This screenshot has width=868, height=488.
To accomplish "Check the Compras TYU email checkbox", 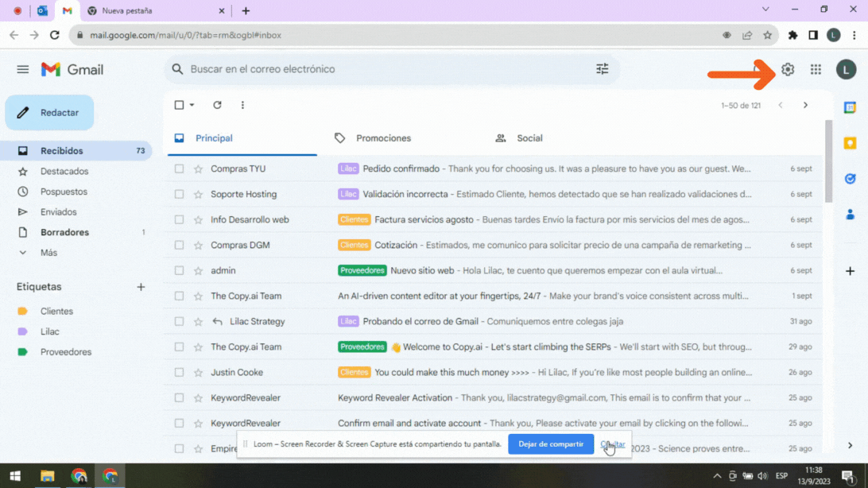I will 179,168.
